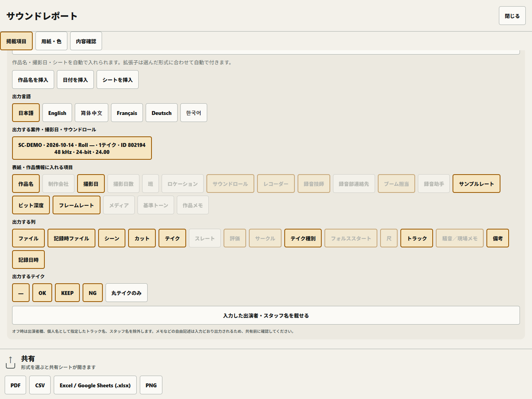
Task: Switch to the 用紙・色 tab
Action: click(x=51, y=41)
